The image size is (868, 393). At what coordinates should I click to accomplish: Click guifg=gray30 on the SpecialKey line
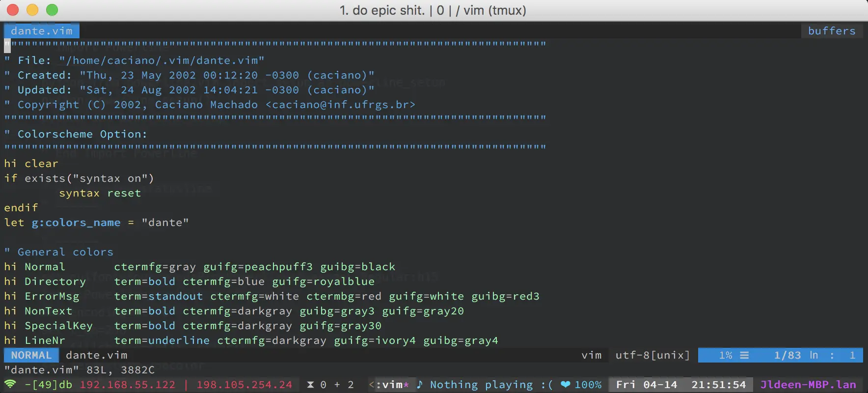click(x=341, y=326)
